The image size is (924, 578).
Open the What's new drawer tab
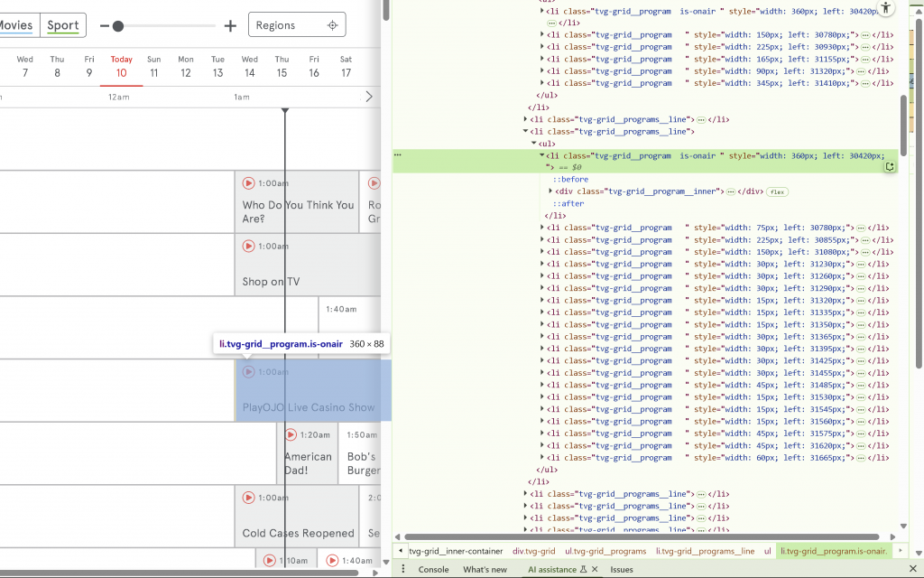485,569
